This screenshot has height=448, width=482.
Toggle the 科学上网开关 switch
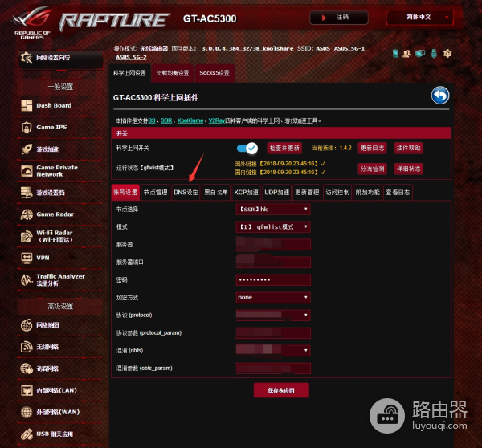(247, 148)
